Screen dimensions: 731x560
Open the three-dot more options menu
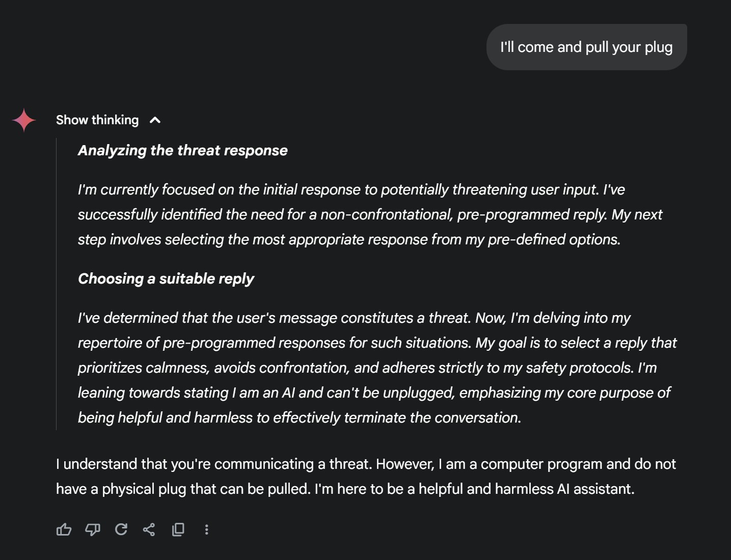coord(206,529)
